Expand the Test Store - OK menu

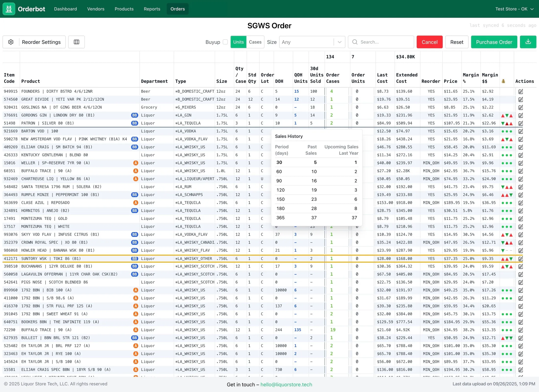pyautogui.click(x=514, y=9)
